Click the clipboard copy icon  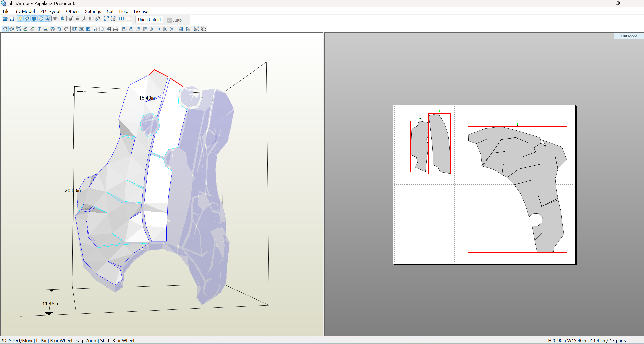pyautogui.click(x=109, y=29)
